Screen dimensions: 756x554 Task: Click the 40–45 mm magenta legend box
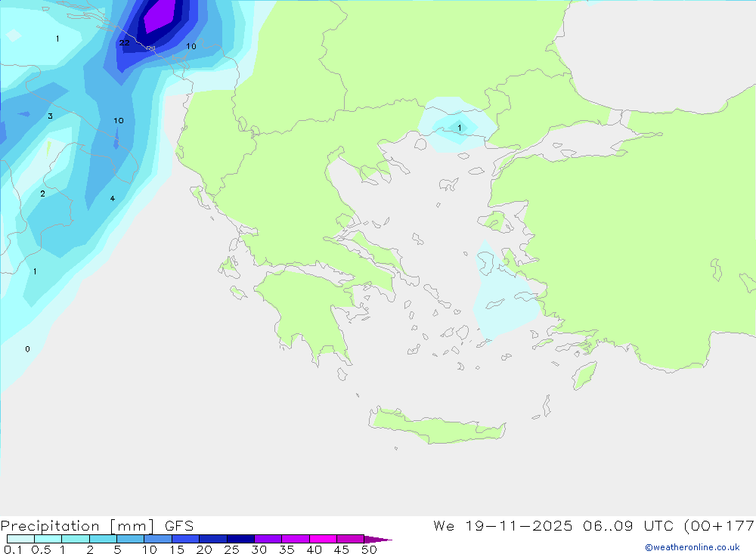(x=323, y=539)
